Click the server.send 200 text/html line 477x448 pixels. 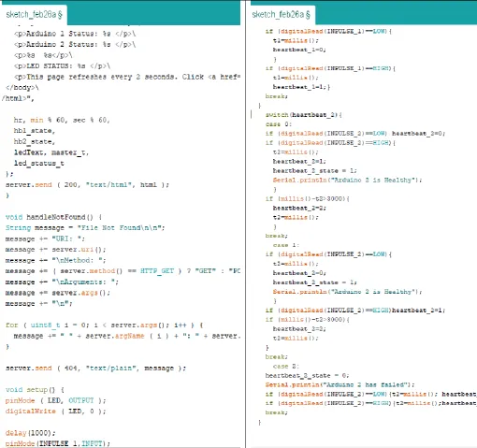(87, 184)
